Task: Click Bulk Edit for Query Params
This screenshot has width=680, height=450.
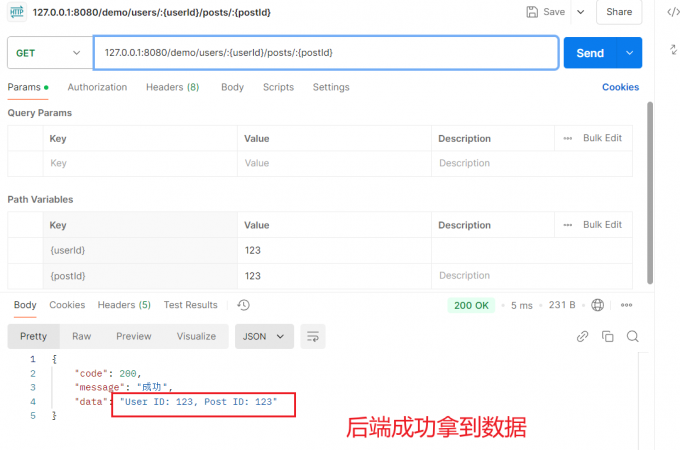Action: click(602, 138)
